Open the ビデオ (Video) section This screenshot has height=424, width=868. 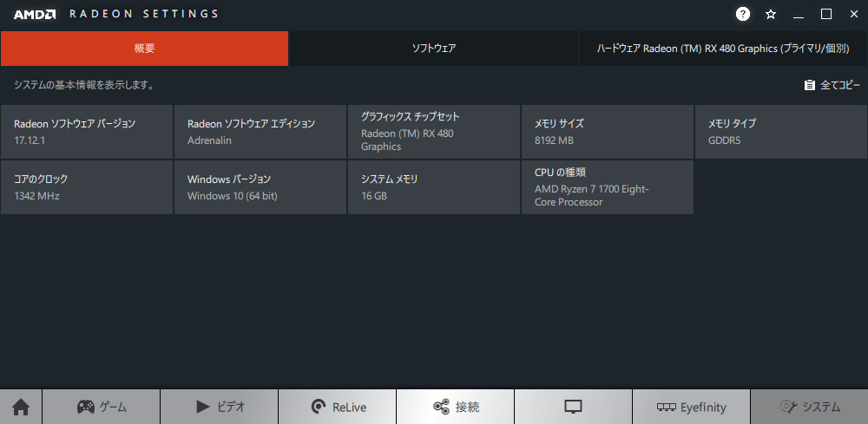pos(220,407)
